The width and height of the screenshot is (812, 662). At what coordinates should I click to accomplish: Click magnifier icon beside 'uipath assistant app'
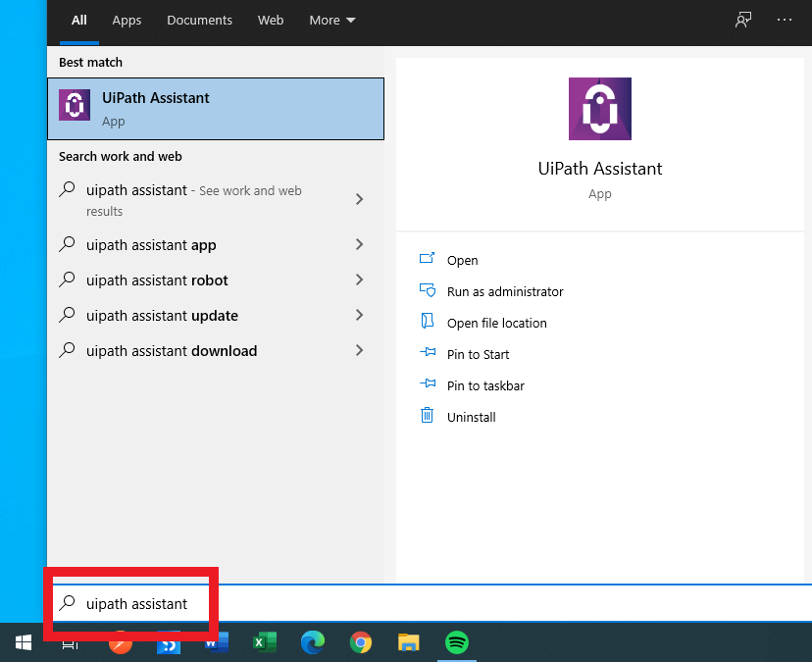67,244
